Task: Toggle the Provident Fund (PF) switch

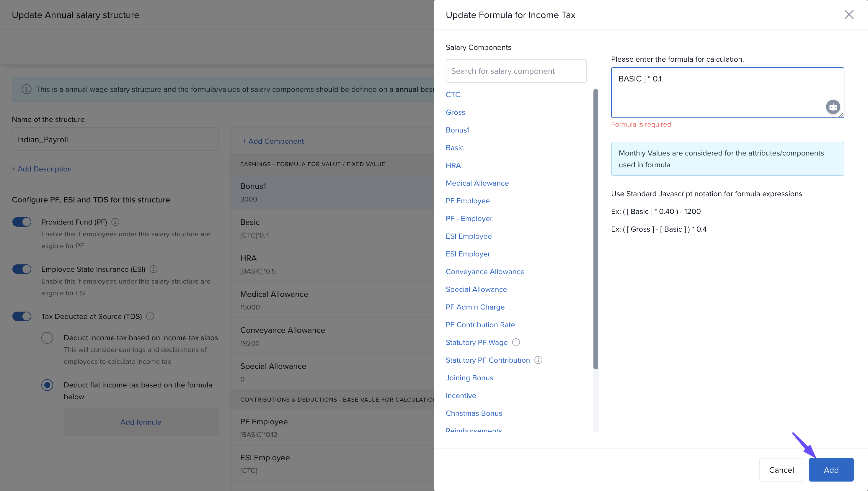Action: coord(22,222)
